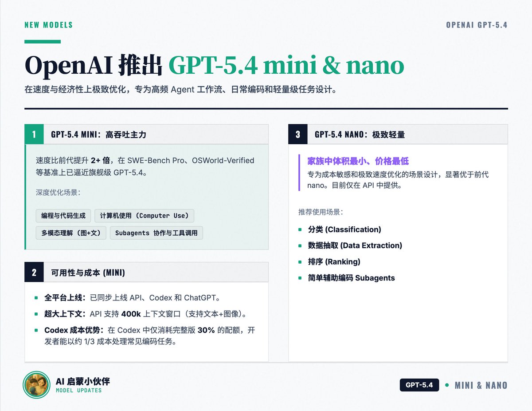Select the 计算机使用 (Computer Use) tag
The width and height of the screenshot is (532, 411).
click(x=144, y=216)
